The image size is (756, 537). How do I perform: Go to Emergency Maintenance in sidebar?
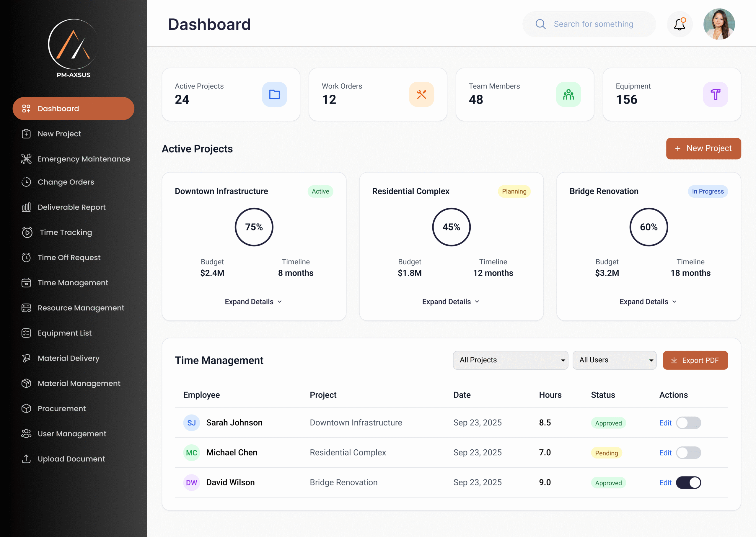[84, 159]
